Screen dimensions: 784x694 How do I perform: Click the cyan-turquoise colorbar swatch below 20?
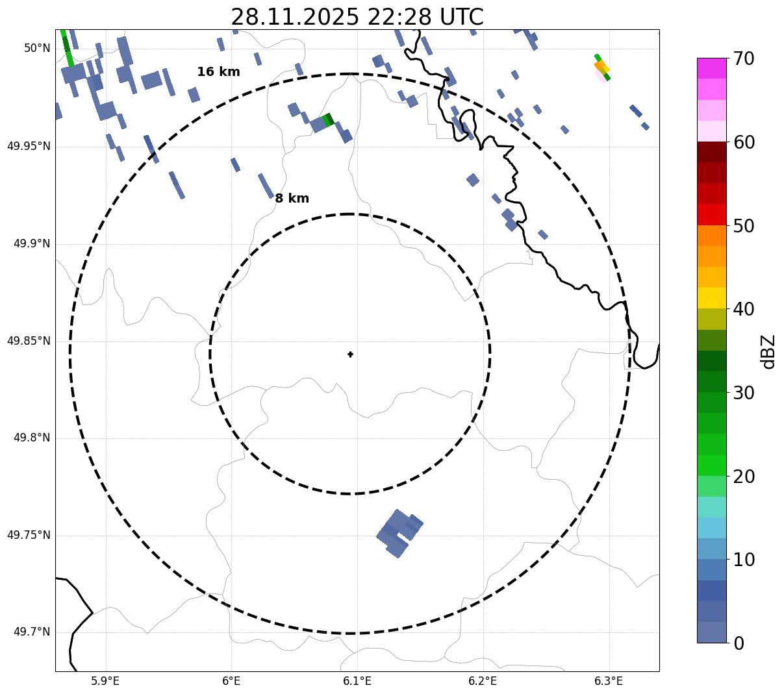[712, 507]
